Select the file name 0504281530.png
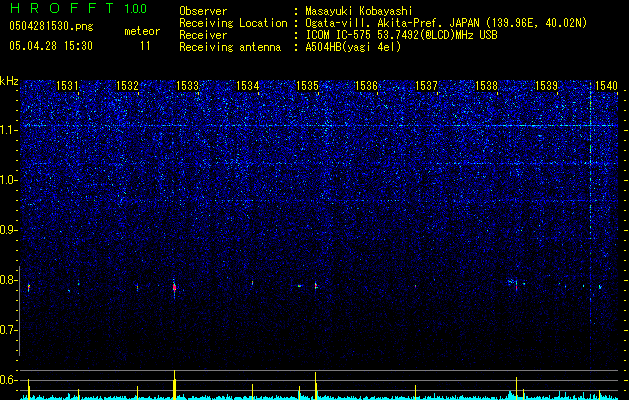Image resolution: width=629 pixels, height=400 pixels. pyautogui.click(x=51, y=26)
